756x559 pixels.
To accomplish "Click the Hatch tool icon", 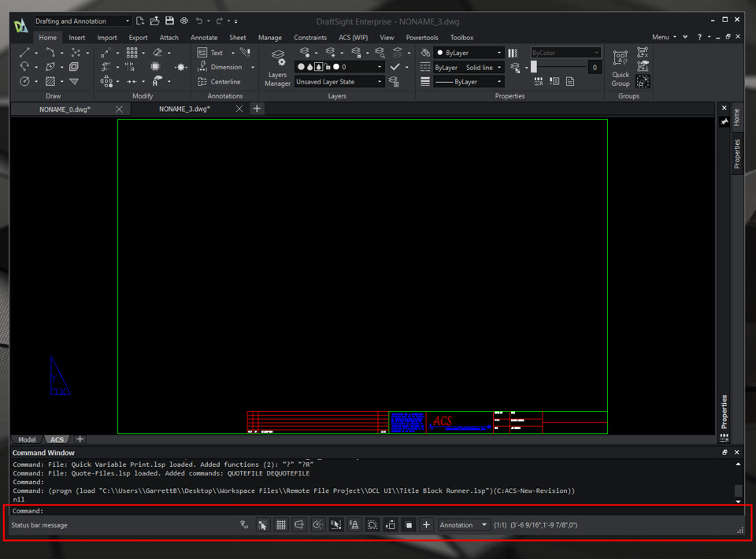I will [x=50, y=81].
